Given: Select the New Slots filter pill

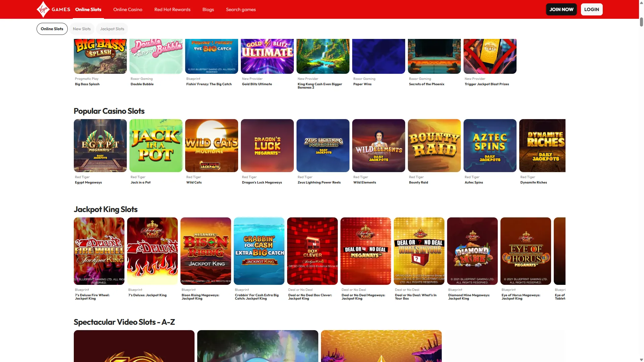Looking at the screenshot, I should [x=82, y=29].
